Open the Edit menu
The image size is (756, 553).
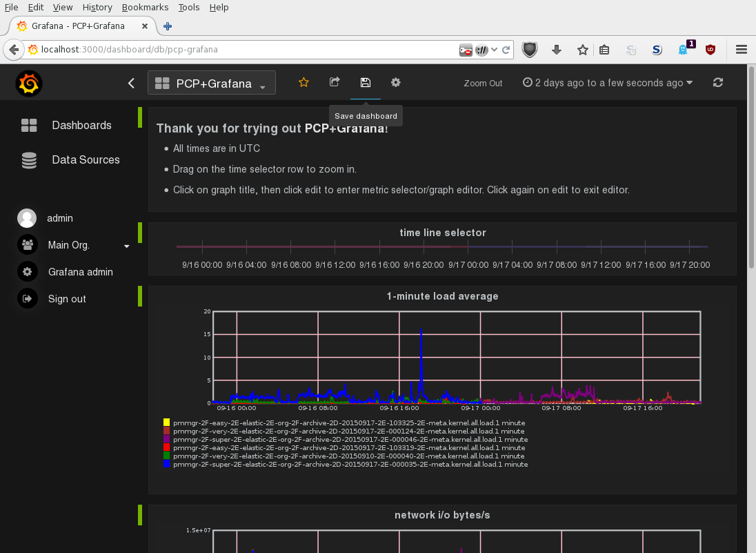point(36,7)
